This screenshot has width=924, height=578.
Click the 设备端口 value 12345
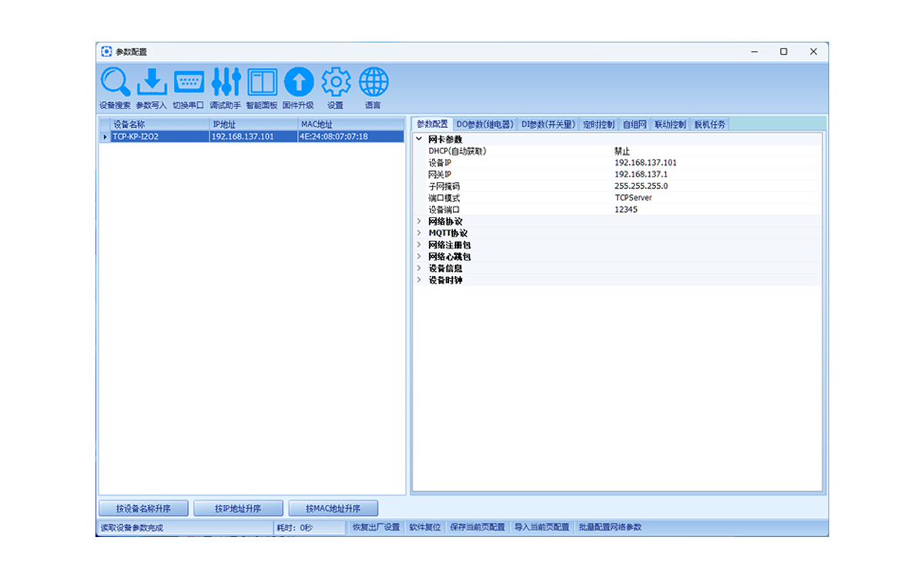(626, 210)
